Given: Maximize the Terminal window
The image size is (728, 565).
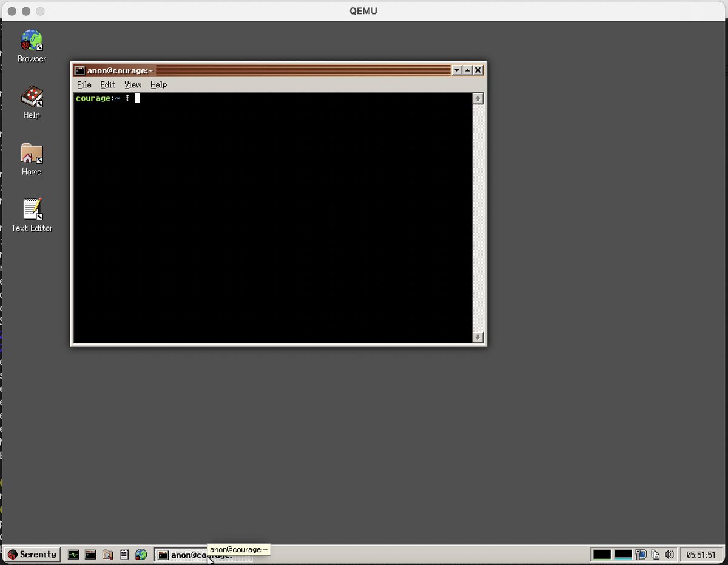Looking at the screenshot, I should (467, 70).
